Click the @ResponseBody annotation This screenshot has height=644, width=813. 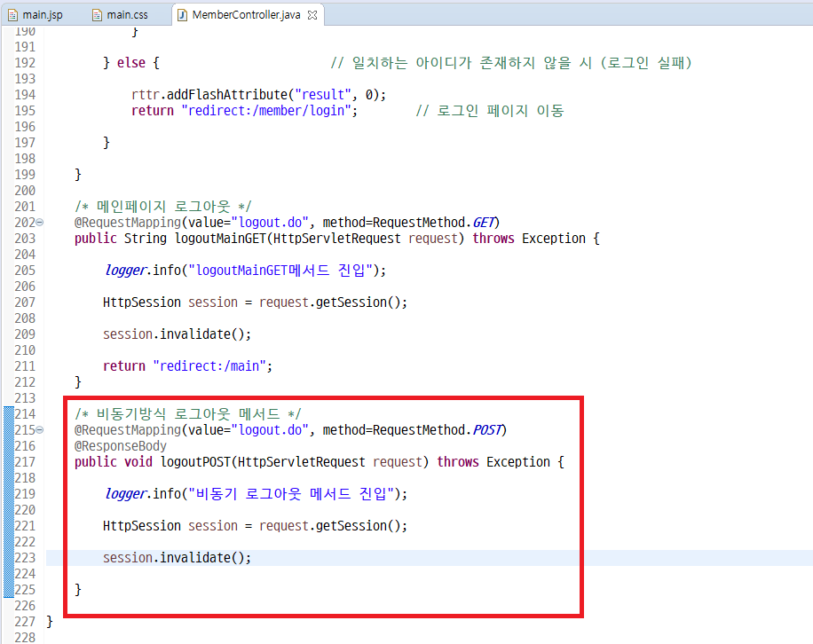121,445
